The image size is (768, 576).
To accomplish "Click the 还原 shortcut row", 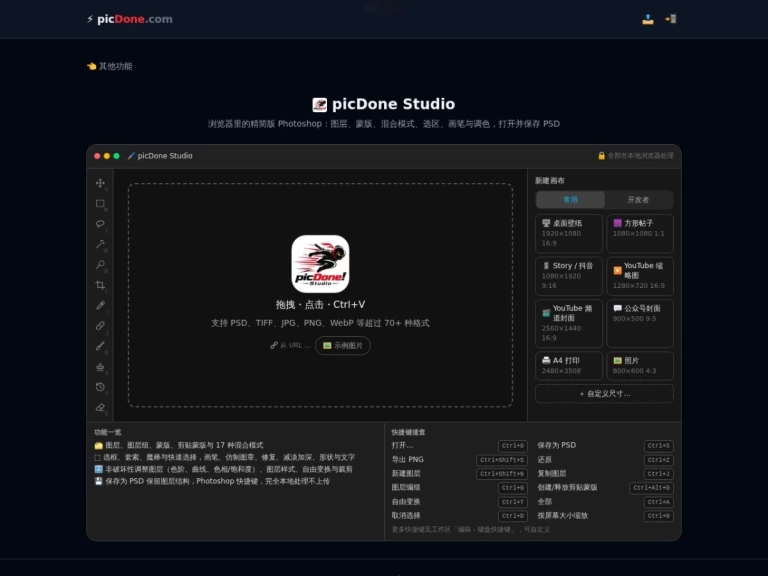I will 605,459.
